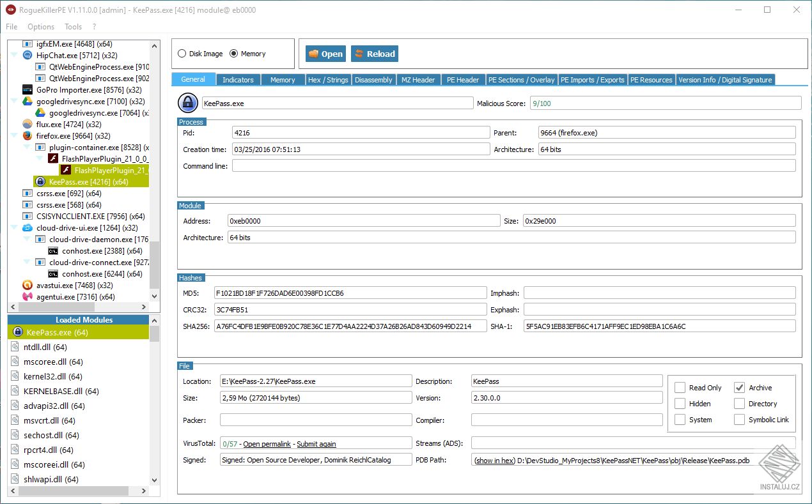Toggle the Hidden checkbox
Image resolution: width=812 pixels, height=504 pixels.
(x=680, y=404)
